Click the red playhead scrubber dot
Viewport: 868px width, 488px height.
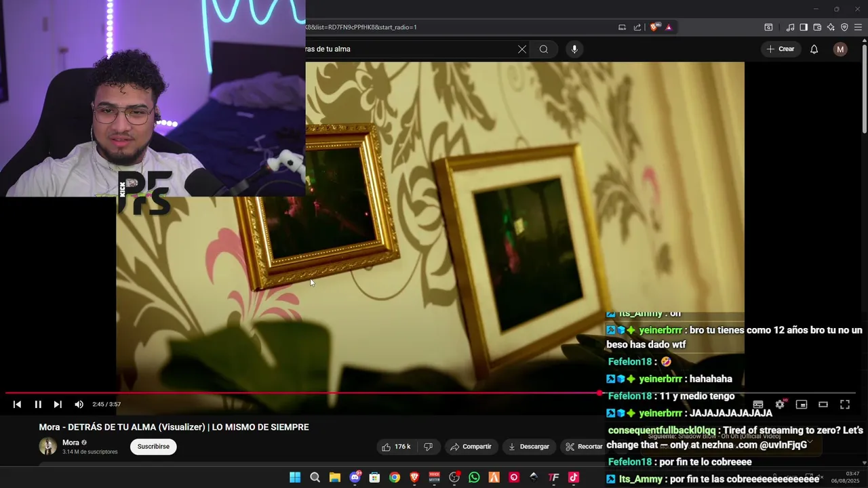point(600,393)
